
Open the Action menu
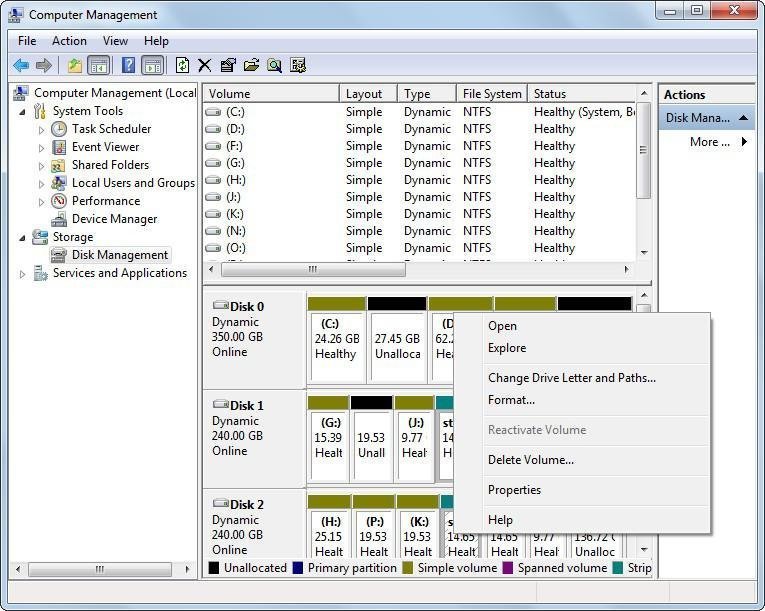tap(69, 41)
